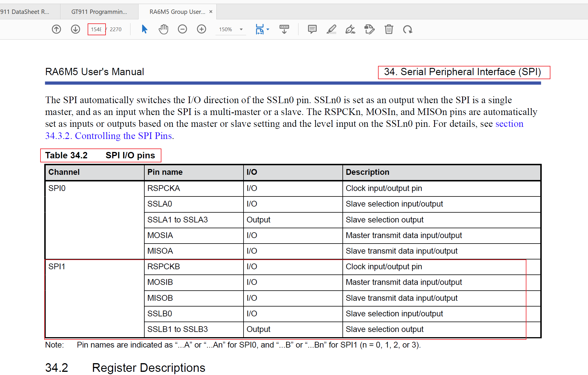This screenshot has width=588, height=375.
Task: Switch to GT911 Programming tab
Action: (x=99, y=12)
